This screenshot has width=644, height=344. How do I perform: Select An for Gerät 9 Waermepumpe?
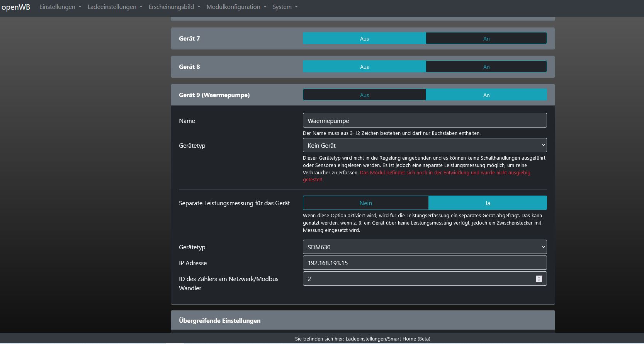(x=486, y=95)
